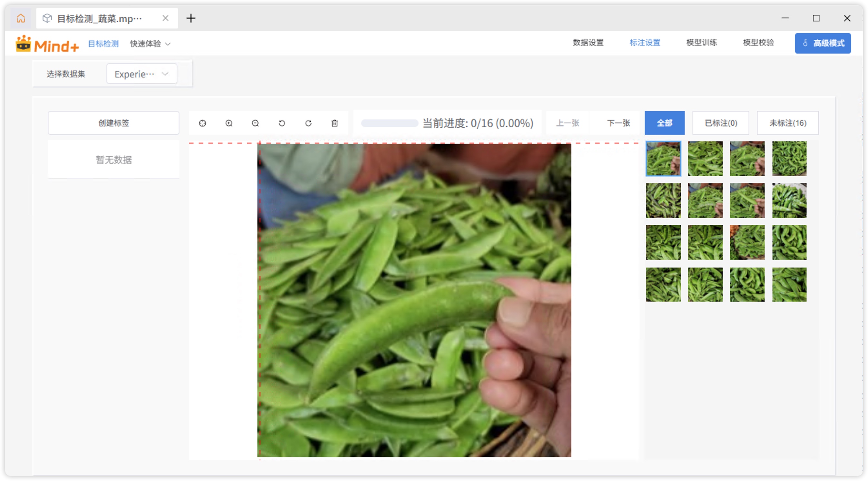Click the 创建标签 button

113,123
